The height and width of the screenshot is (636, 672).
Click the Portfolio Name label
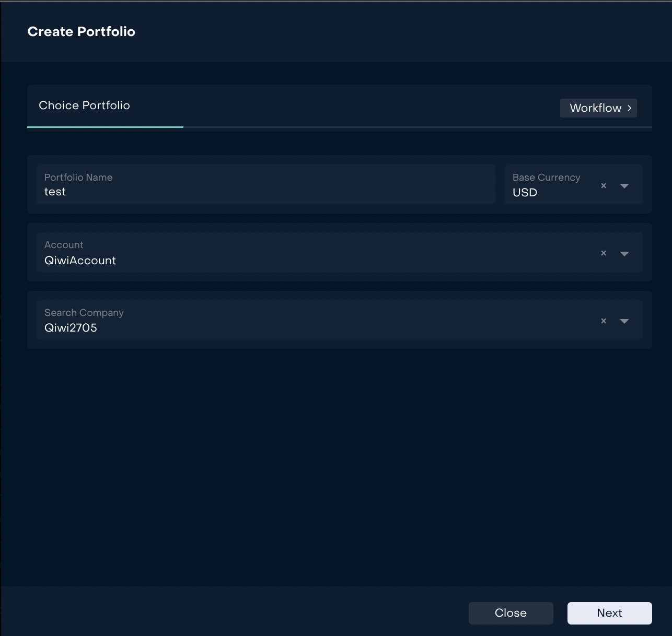coord(78,178)
